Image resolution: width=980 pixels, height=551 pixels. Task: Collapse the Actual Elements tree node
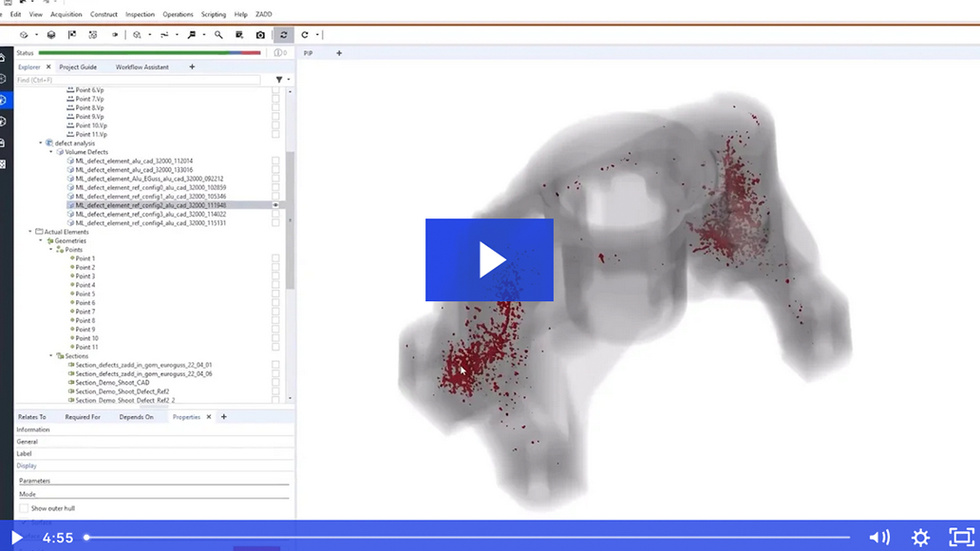point(30,232)
